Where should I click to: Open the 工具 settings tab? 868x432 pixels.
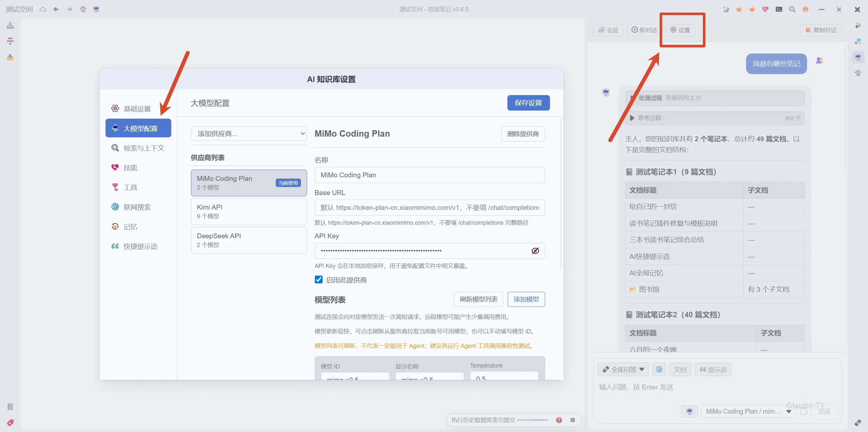click(x=138, y=187)
